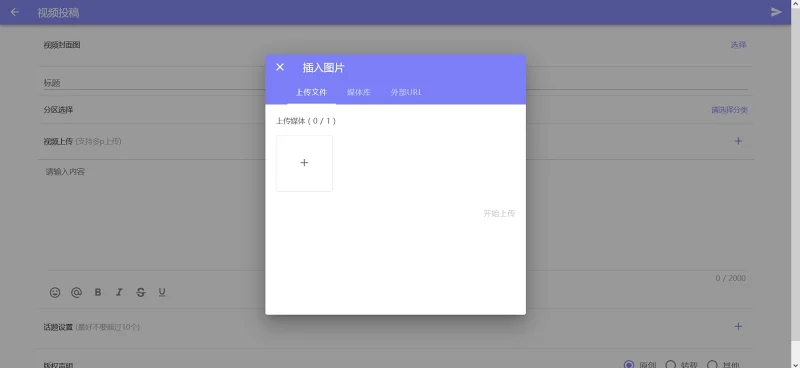Screen dimensions: 800x368
Task: Click the 上传媒体 ( 0 / 1 ) label
Action: tap(306, 121)
